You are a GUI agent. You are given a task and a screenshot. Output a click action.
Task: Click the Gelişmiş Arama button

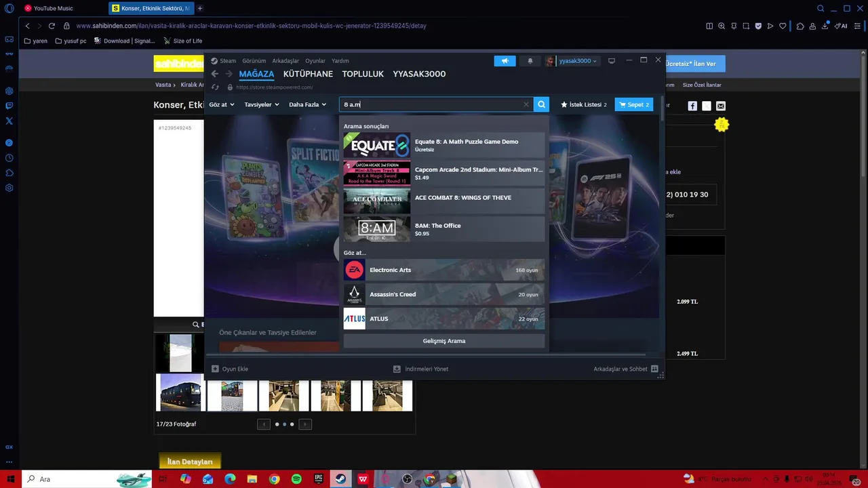(444, 341)
